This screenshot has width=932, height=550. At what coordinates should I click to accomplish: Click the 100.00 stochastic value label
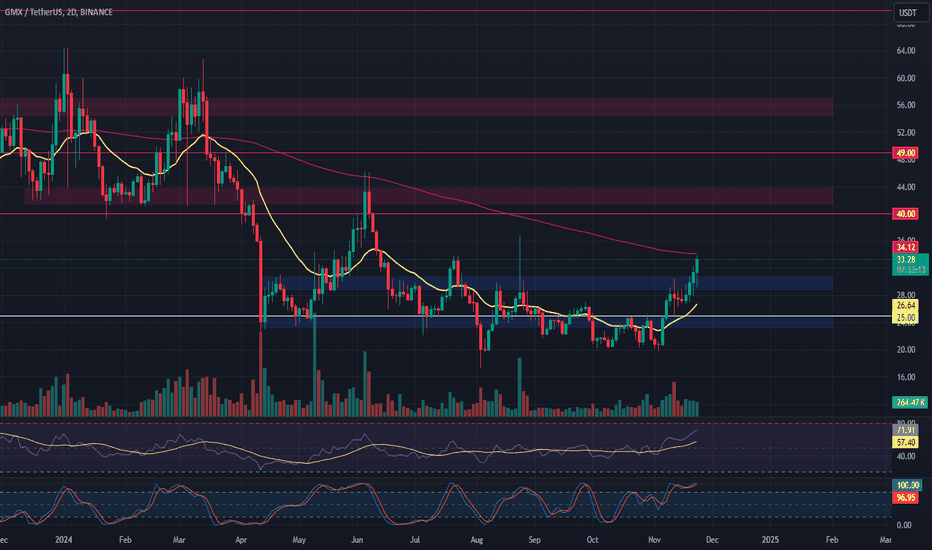click(907, 486)
